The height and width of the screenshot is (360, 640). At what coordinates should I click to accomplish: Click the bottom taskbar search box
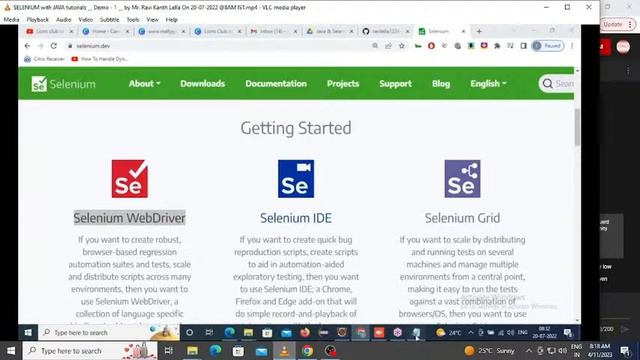(90, 351)
